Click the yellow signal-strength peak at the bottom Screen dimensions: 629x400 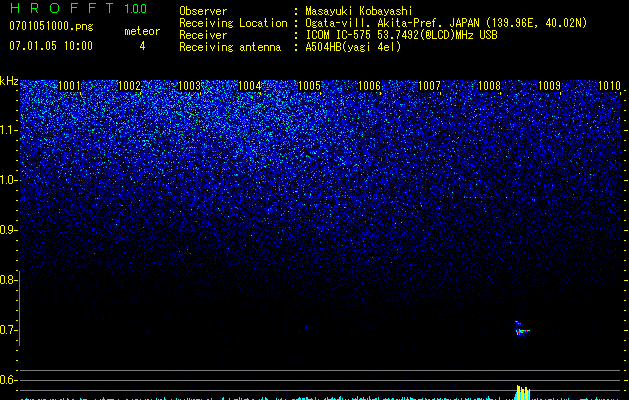pyautogui.click(x=523, y=392)
